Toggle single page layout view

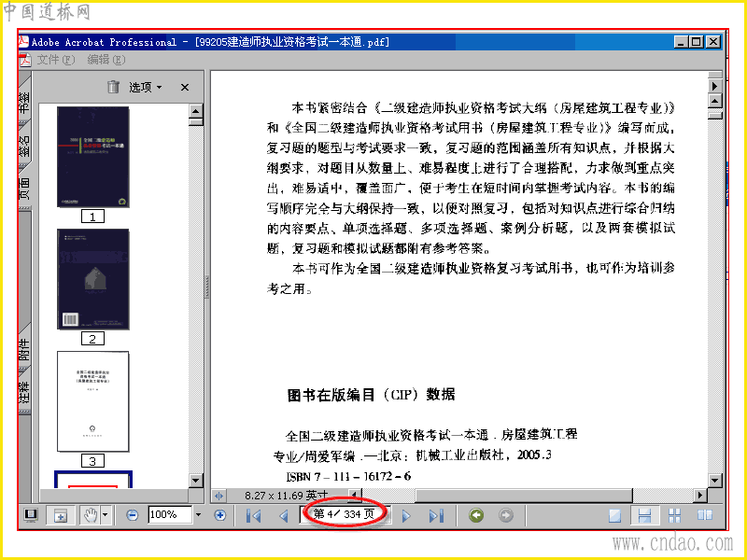coord(614,516)
